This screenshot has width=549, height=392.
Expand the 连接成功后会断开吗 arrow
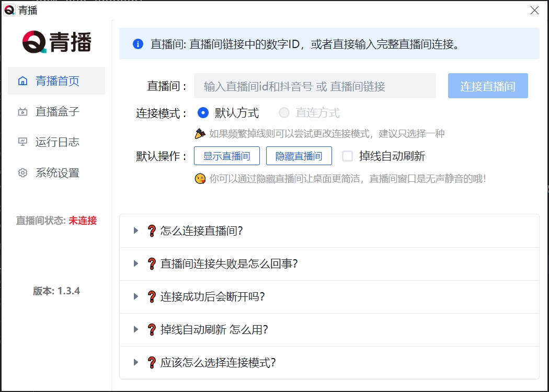[136, 296]
